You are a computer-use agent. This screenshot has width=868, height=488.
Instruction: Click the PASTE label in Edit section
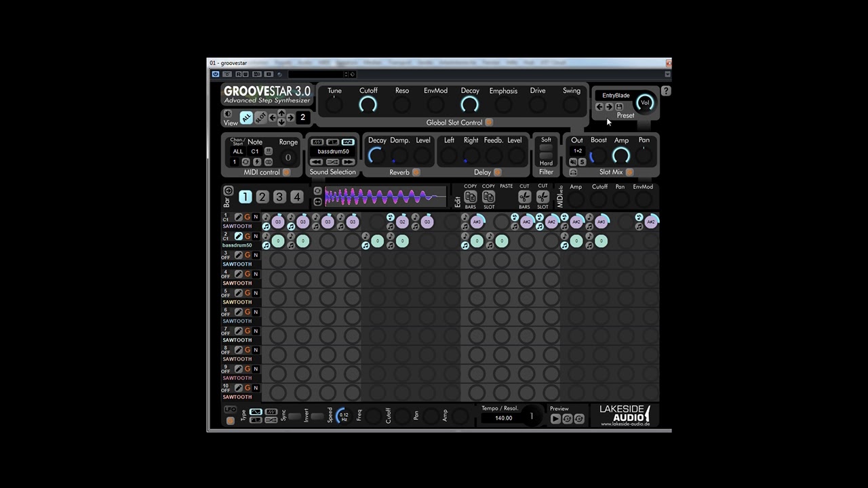pyautogui.click(x=507, y=186)
